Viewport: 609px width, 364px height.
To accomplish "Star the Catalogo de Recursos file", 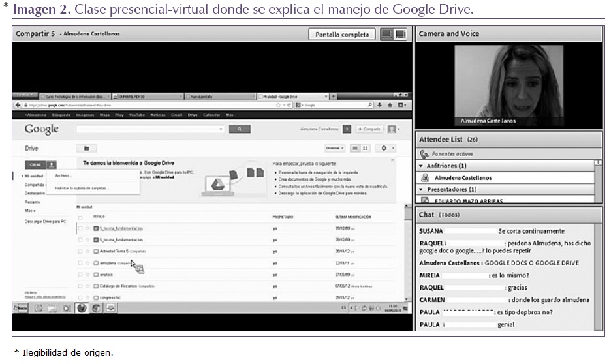I will pos(87,286).
